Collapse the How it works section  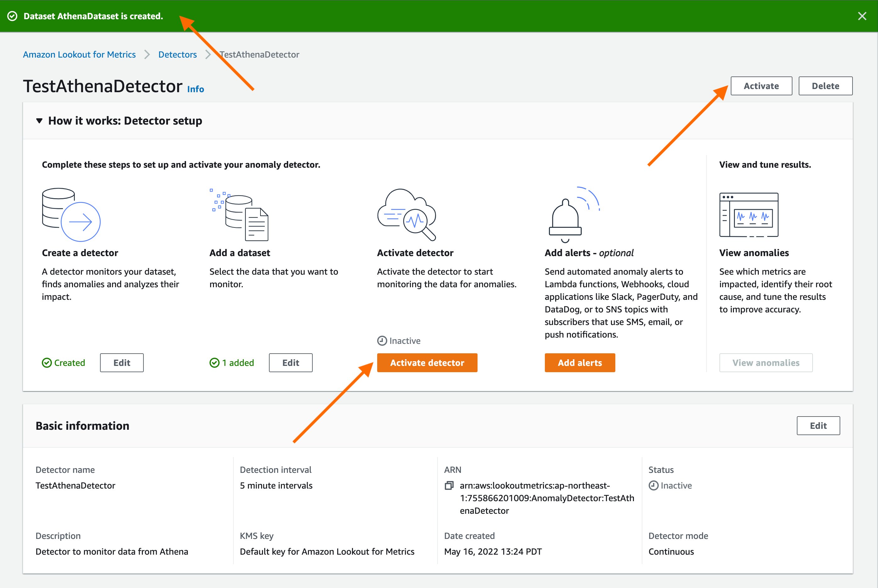click(x=39, y=121)
